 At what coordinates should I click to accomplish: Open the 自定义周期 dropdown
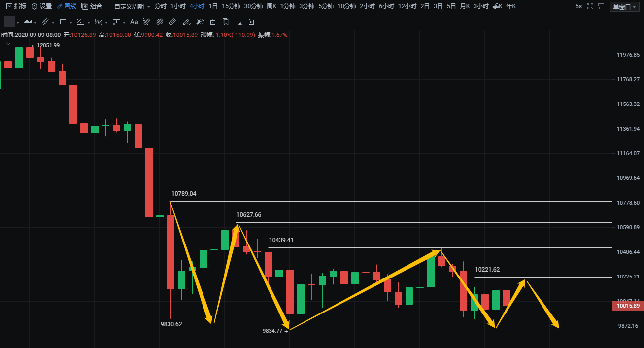132,7
